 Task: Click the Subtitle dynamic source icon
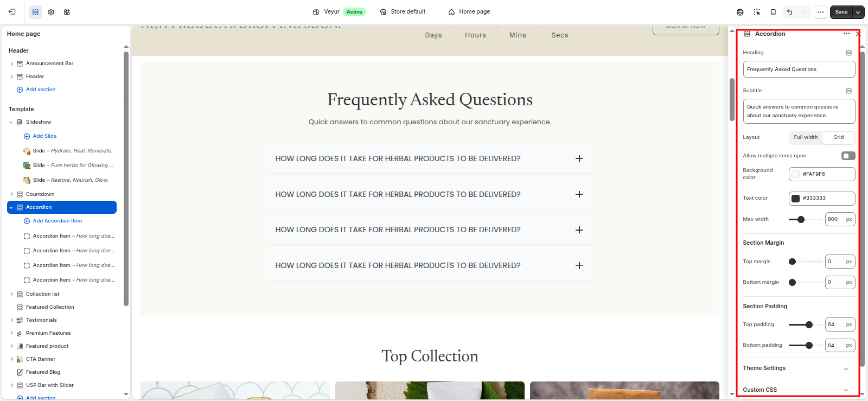[x=848, y=91]
